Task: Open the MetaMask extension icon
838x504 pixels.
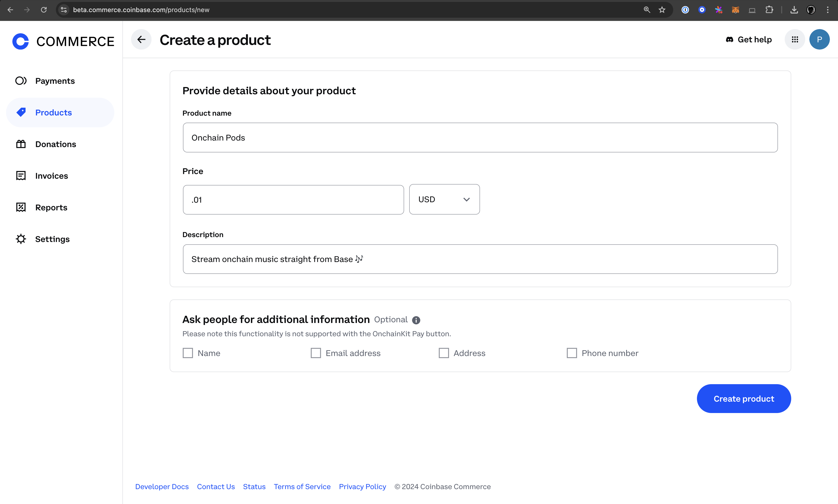Action: (735, 10)
